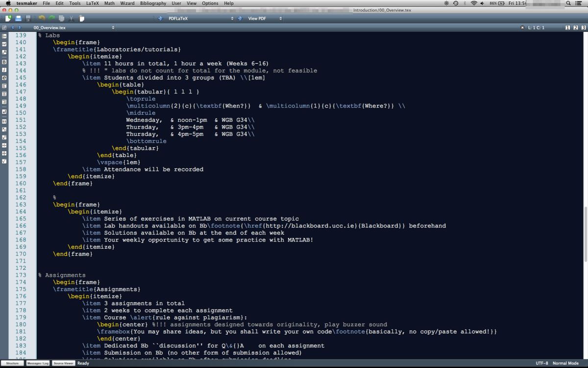Viewport: 588px width, 368px height.
Task: Insert superscript with the x-superscript icon
Action: pos(4,137)
